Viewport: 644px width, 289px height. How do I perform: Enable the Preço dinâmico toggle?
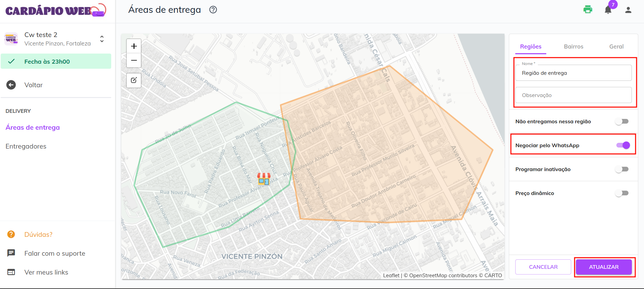(622, 193)
